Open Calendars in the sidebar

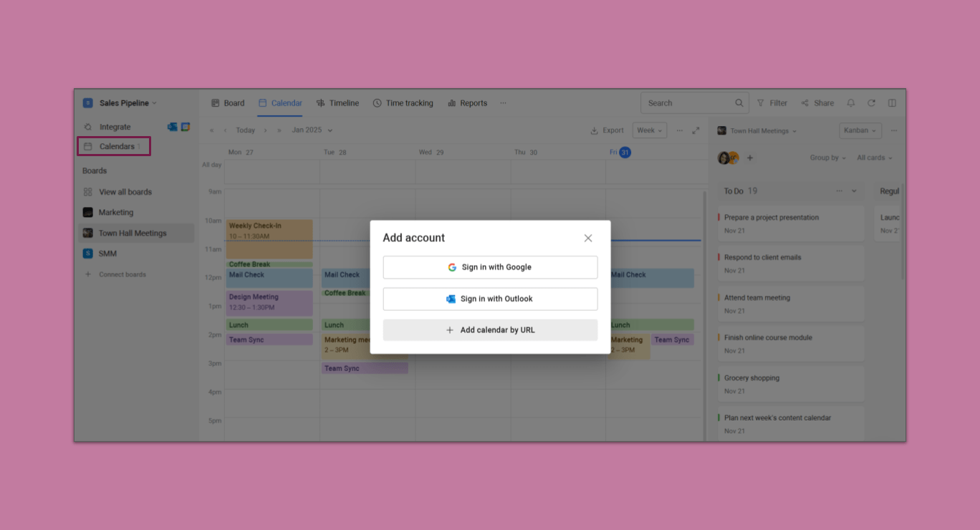114,146
